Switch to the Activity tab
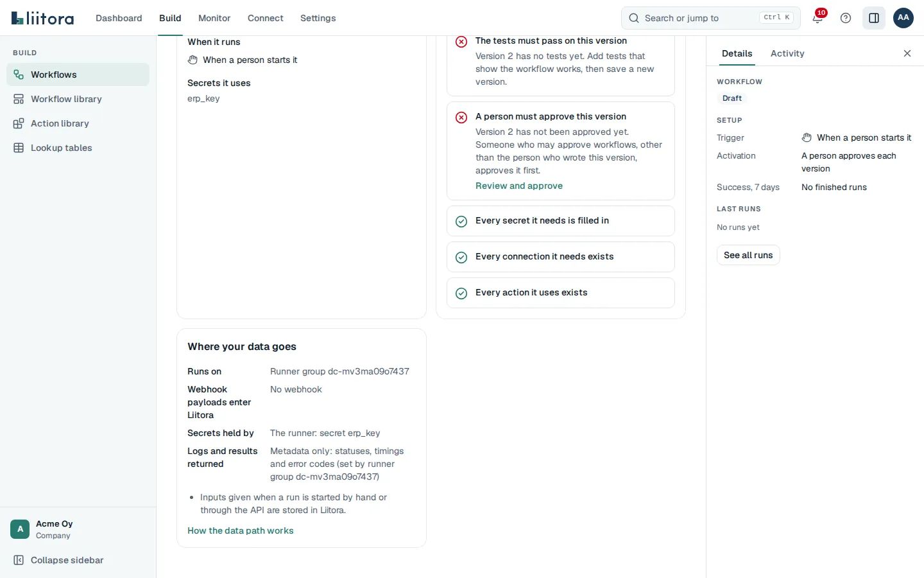Image resolution: width=924 pixels, height=578 pixels. coord(787,53)
